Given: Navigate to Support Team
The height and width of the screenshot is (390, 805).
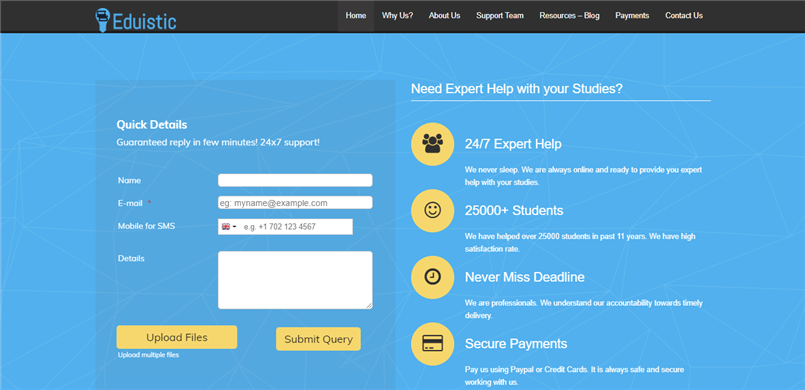Looking at the screenshot, I should pos(500,16).
